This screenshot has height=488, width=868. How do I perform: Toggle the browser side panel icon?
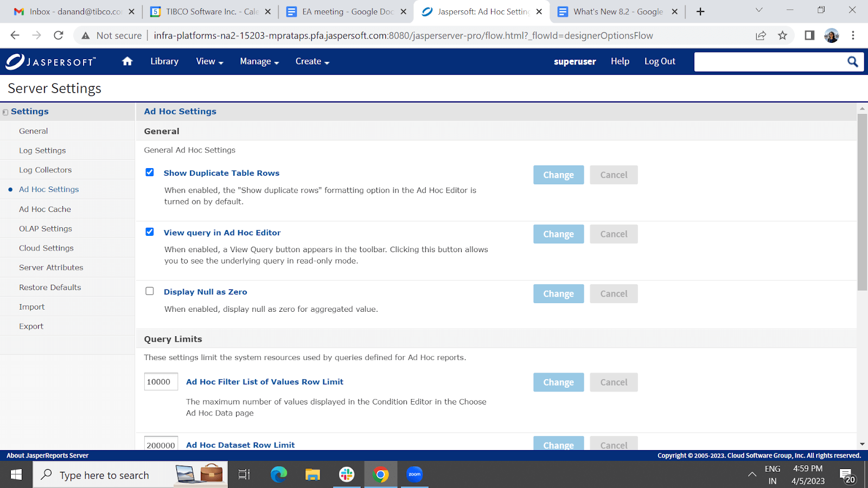[809, 35]
